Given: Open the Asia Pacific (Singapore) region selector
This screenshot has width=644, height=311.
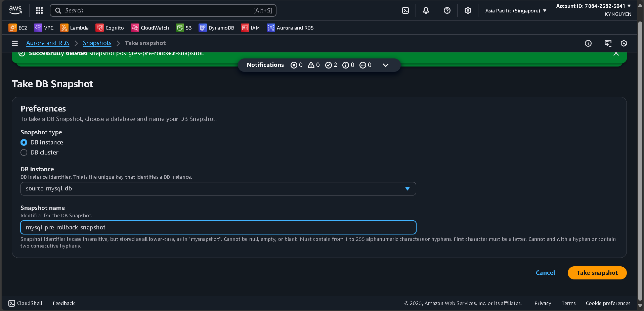Looking at the screenshot, I should tap(515, 10).
